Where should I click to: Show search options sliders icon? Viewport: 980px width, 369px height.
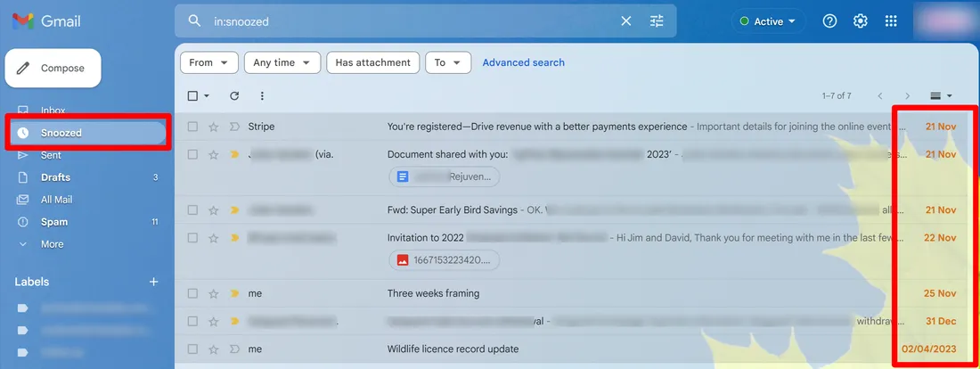(x=657, y=21)
